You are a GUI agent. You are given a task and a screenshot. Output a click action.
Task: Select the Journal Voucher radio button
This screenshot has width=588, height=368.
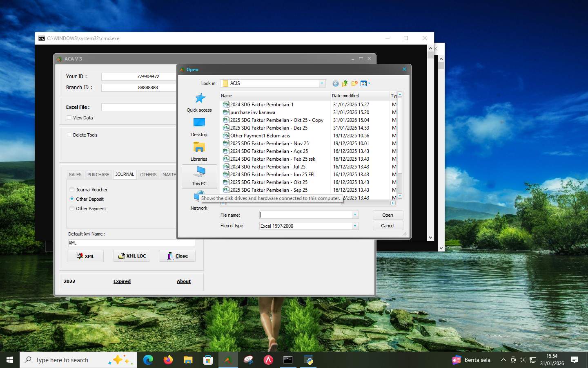click(x=71, y=189)
